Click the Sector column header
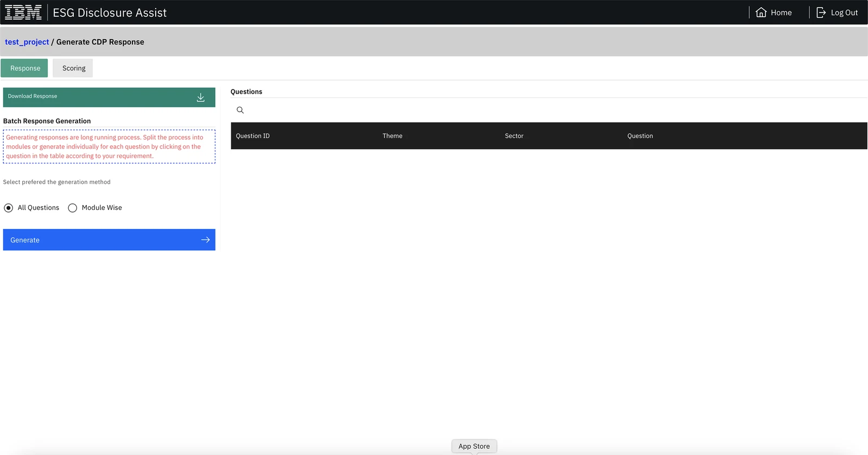 click(514, 136)
